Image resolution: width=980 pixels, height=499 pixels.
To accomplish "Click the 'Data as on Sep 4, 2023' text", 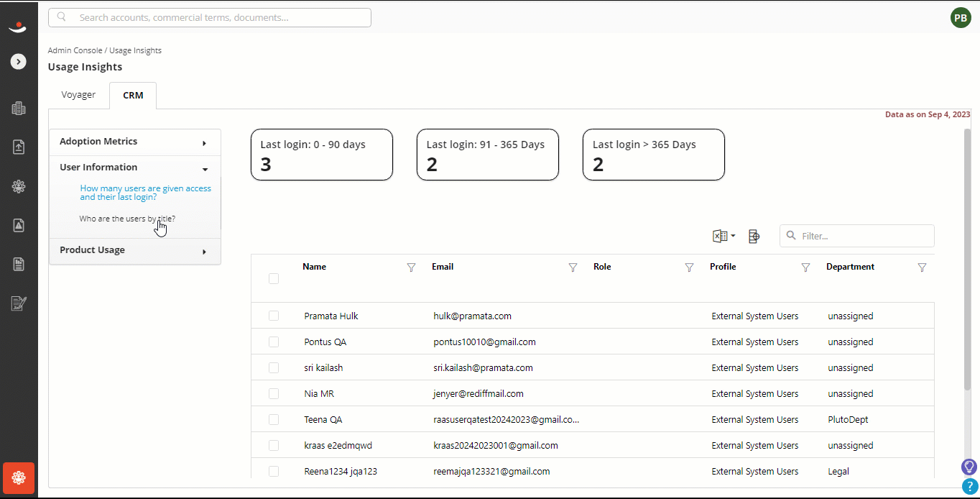I will tap(928, 114).
